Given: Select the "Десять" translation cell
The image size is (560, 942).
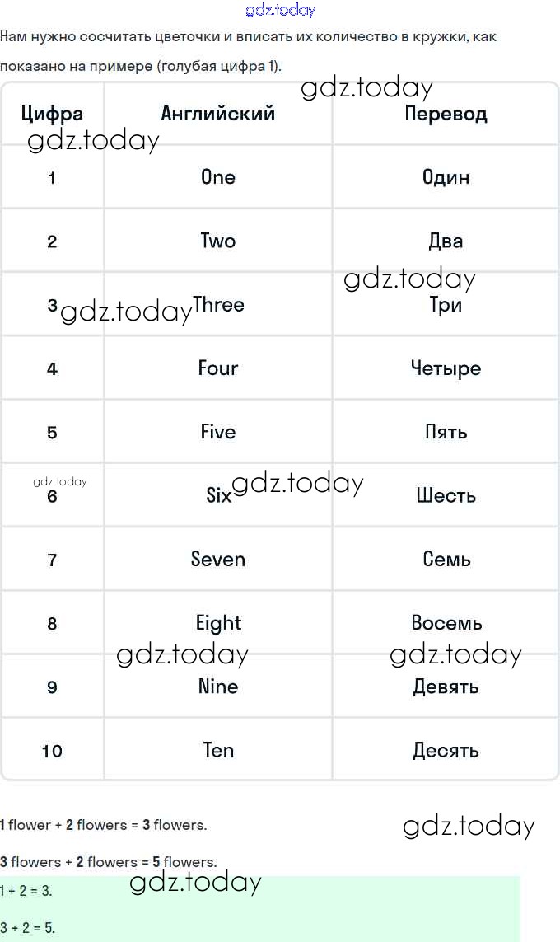Looking at the screenshot, I should (446, 751).
